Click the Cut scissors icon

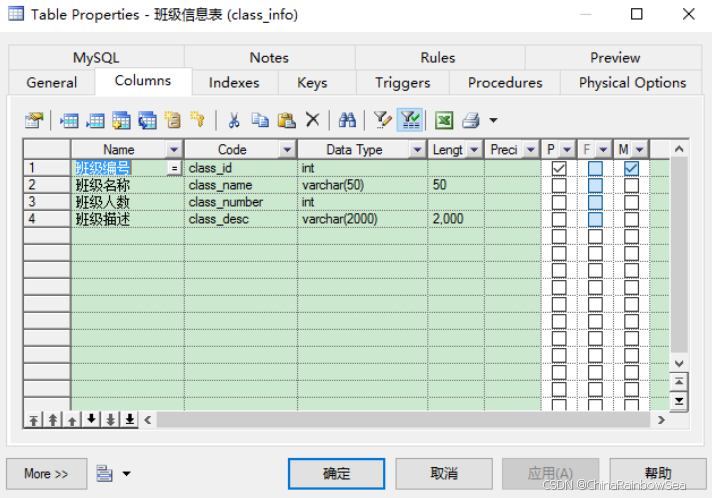[x=233, y=121]
